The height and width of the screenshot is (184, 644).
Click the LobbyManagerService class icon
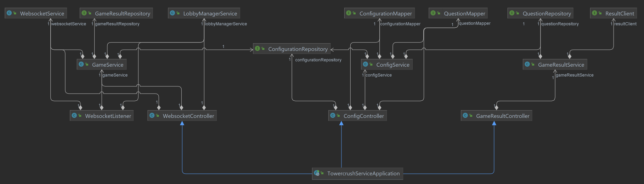(x=173, y=13)
